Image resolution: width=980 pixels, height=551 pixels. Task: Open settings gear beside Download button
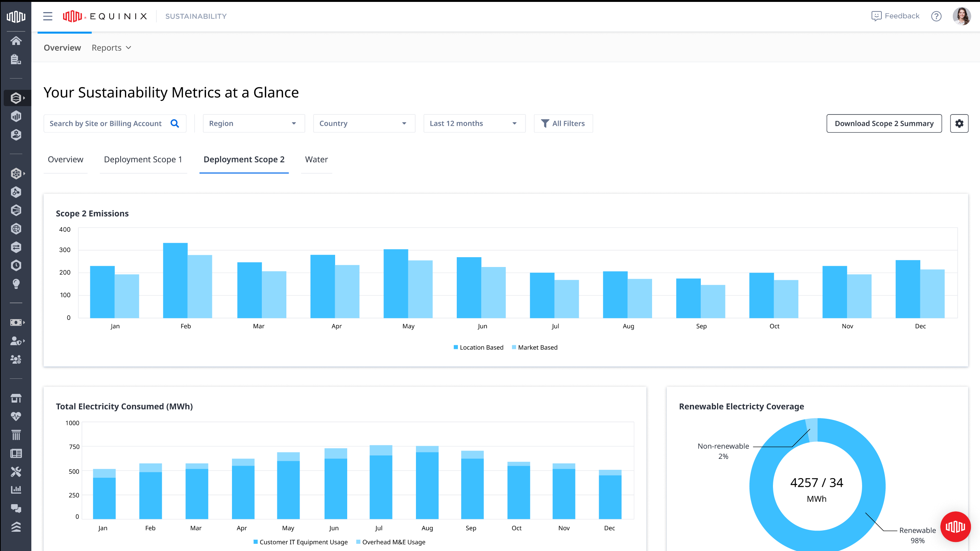click(x=959, y=123)
